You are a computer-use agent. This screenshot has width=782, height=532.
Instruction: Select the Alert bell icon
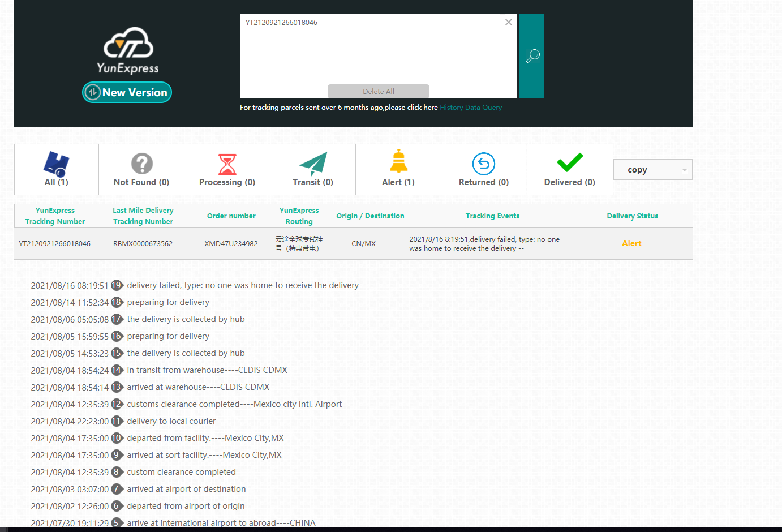(398, 162)
